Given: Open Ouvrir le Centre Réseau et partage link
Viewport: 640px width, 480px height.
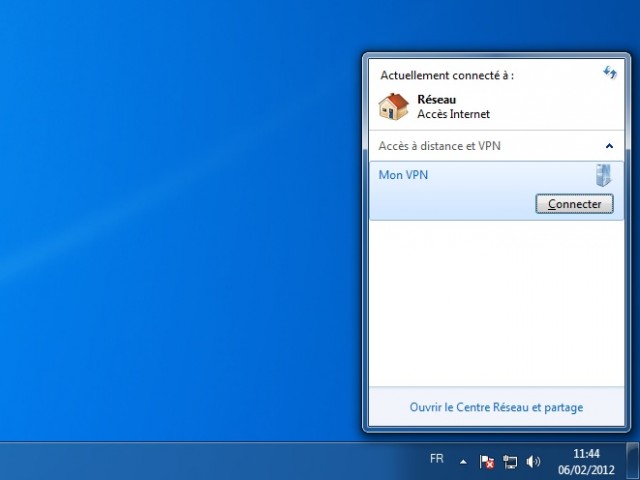Looking at the screenshot, I should click(496, 407).
